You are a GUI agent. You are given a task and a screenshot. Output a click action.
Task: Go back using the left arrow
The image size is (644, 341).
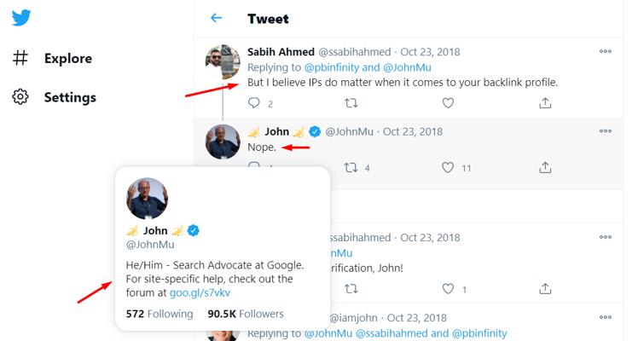click(216, 18)
